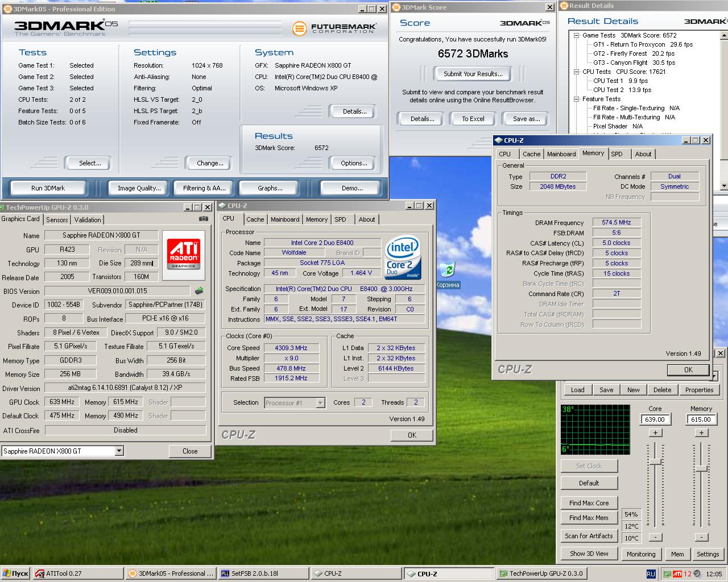Screen dimensions: 728x582
Task: Increase Memory clock with plus button
Action: coord(701,433)
